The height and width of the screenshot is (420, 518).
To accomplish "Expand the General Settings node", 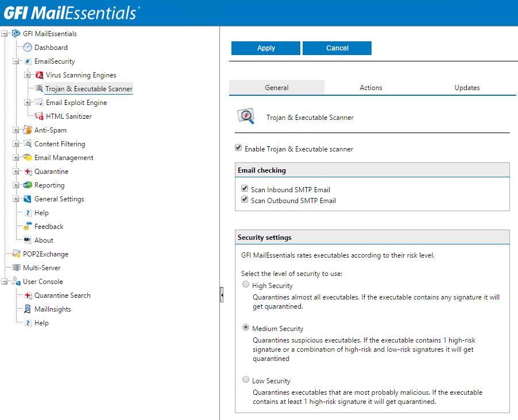I will [x=16, y=199].
